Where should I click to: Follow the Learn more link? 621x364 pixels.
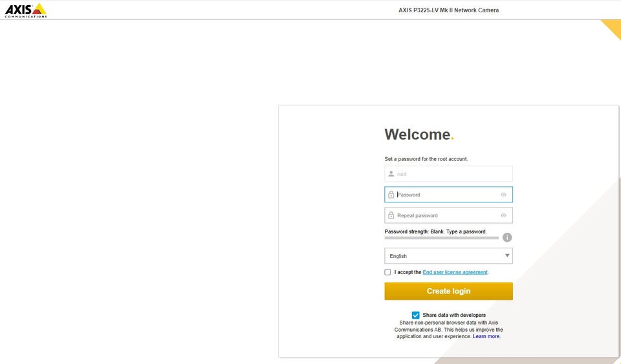[x=486, y=336]
